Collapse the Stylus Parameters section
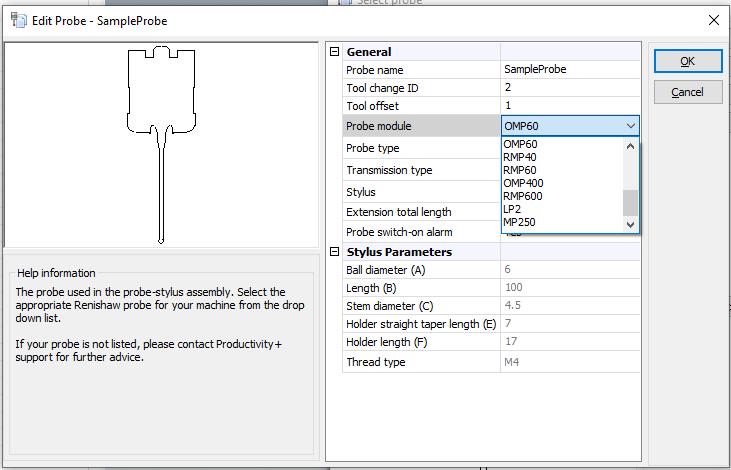Image resolution: width=731 pixels, height=470 pixels. coord(334,252)
